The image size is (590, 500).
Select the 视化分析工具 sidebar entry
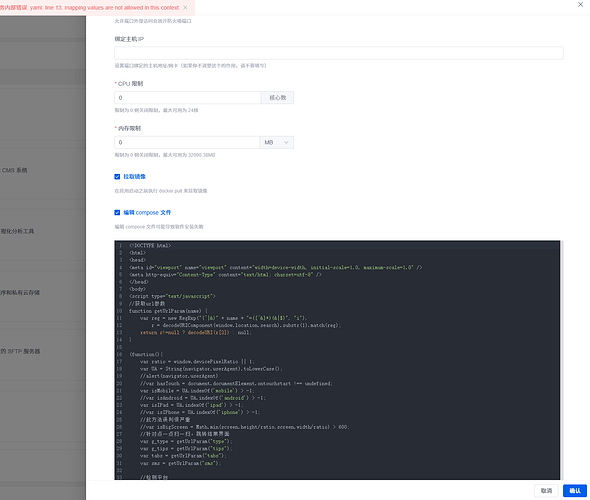[x=17, y=231]
